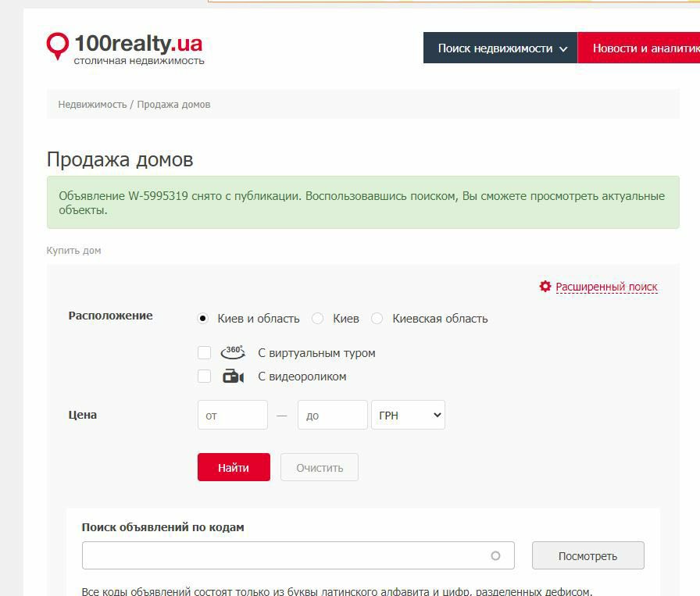
Task: Open the ГРН currency dropdown
Action: click(x=408, y=416)
